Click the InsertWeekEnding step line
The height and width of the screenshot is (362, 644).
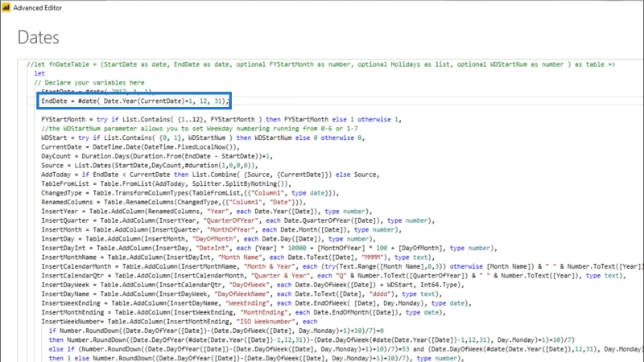pyautogui.click(x=256, y=303)
